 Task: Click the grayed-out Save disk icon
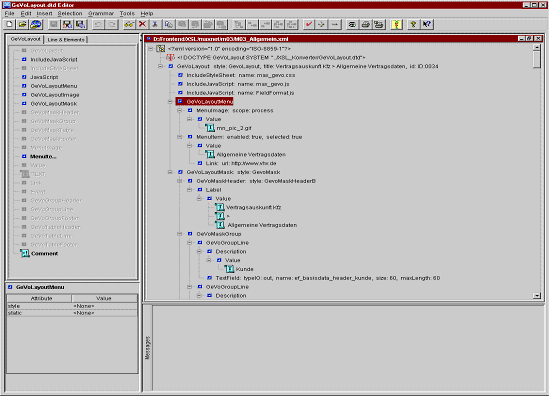54,24
